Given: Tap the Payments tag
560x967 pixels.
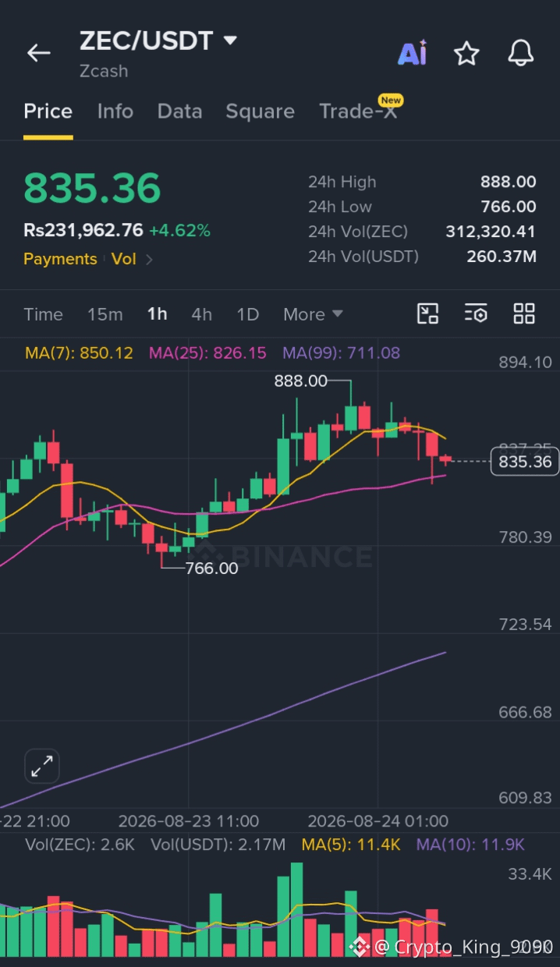Looking at the screenshot, I should click(x=60, y=259).
